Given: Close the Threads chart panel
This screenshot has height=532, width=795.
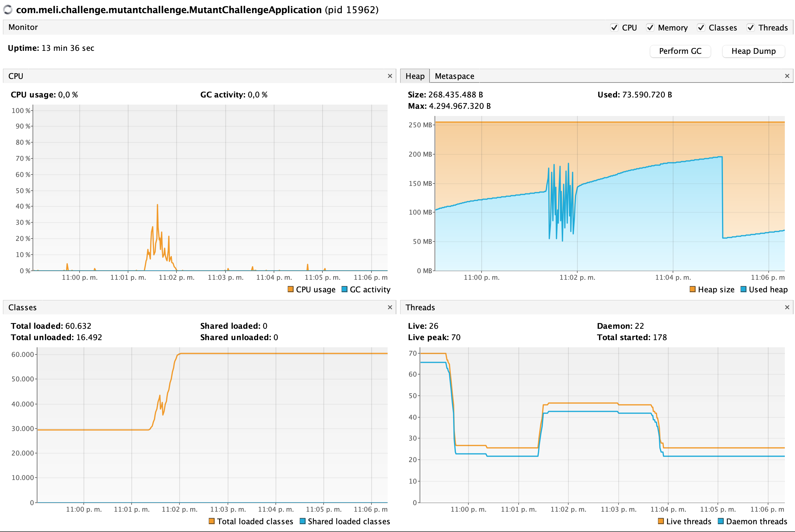Looking at the screenshot, I should [787, 307].
